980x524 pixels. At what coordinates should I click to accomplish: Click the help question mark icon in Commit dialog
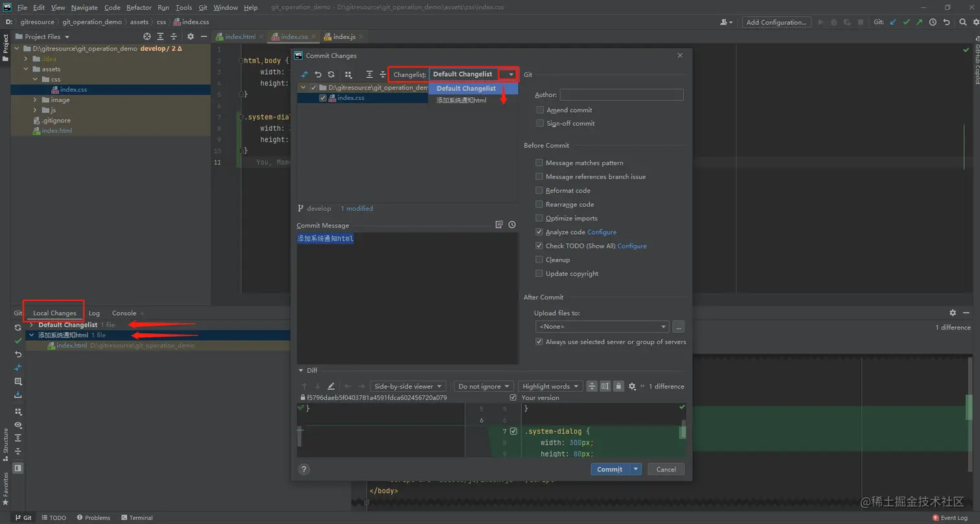click(304, 469)
